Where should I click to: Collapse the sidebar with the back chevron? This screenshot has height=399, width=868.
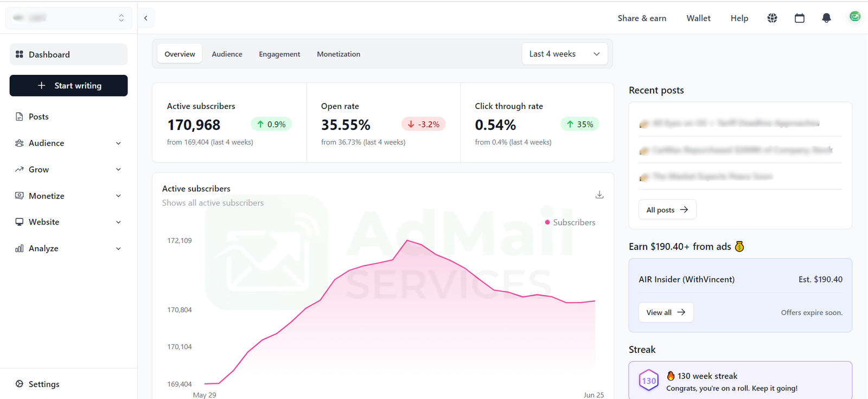pyautogui.click(x=146, y=18)
